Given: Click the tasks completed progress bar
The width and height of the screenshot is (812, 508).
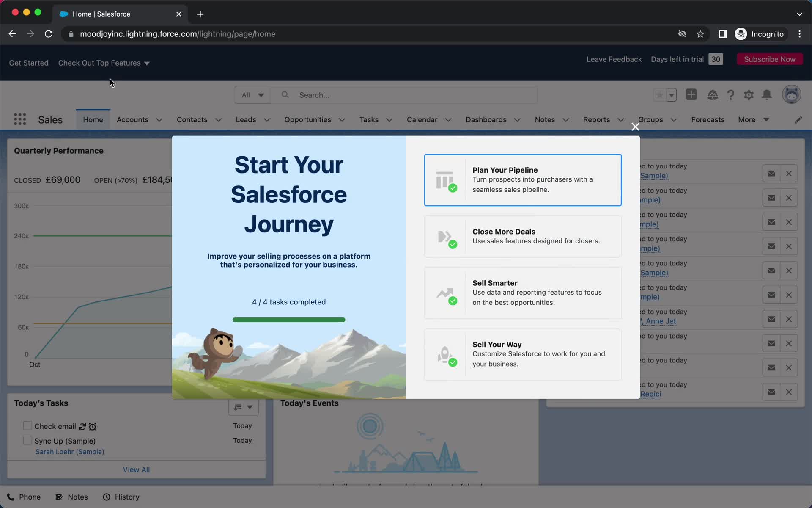Looking at the screenshot, I should coord(289,320).
